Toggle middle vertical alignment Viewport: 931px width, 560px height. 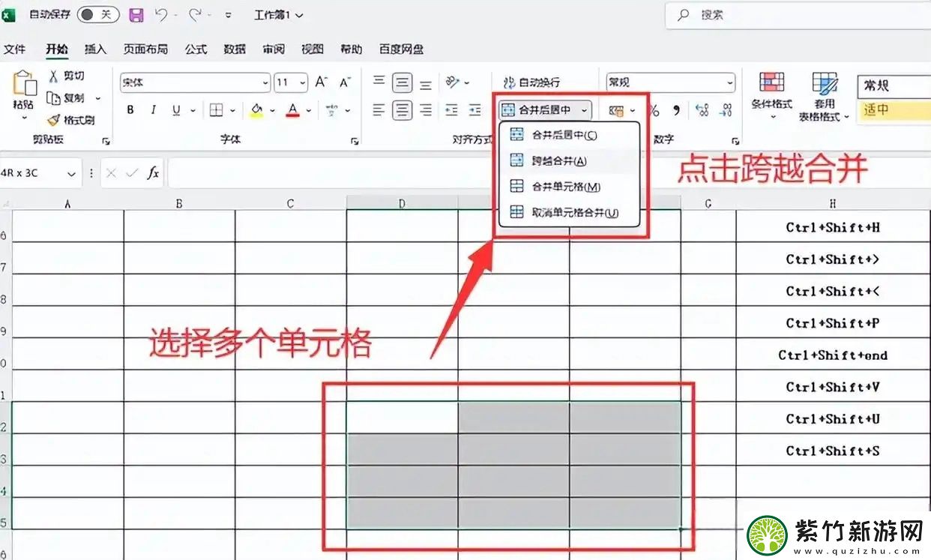point(403,82)
